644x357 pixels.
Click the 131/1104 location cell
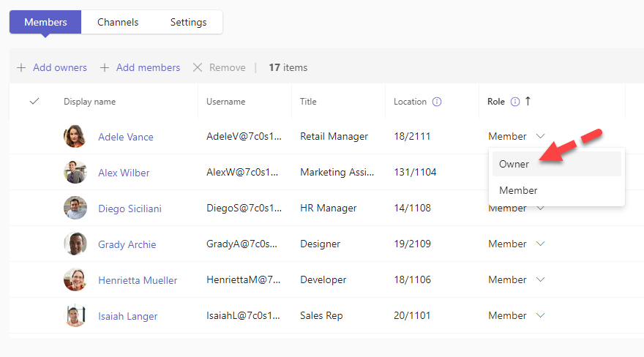(x=415, y=172)
